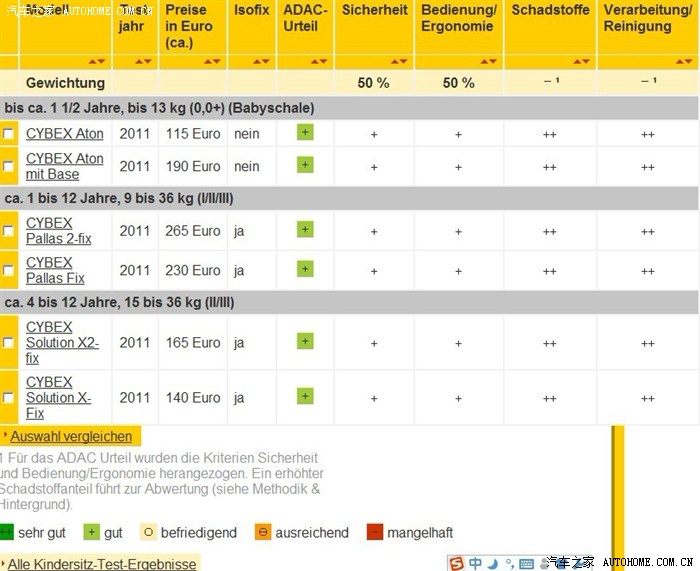700x571 pixels.
Task: Click the moon half-width icon in the IME bar
Action: (493, 564)
